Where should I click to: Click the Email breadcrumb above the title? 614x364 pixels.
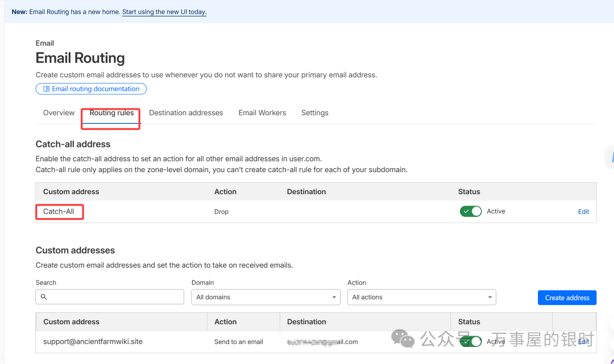pos(45,43)
